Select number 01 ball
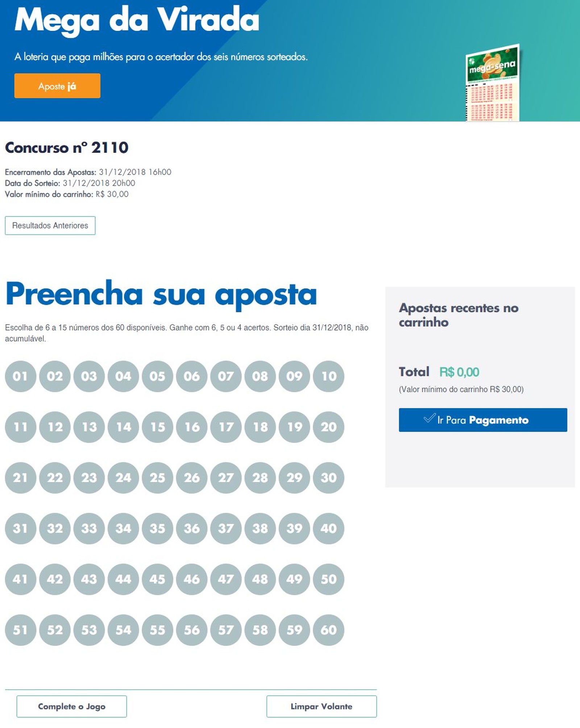The height and width of the screenshot is (728, 580). 20,376
